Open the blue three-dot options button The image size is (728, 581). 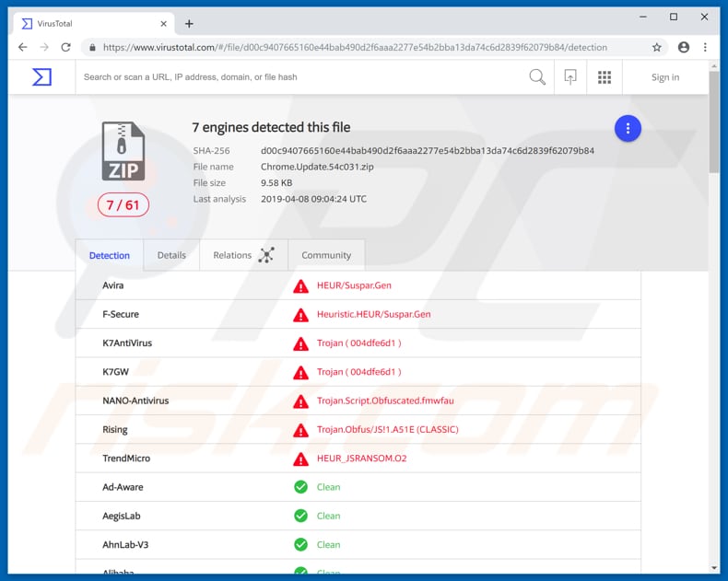(x=628, y=128)
